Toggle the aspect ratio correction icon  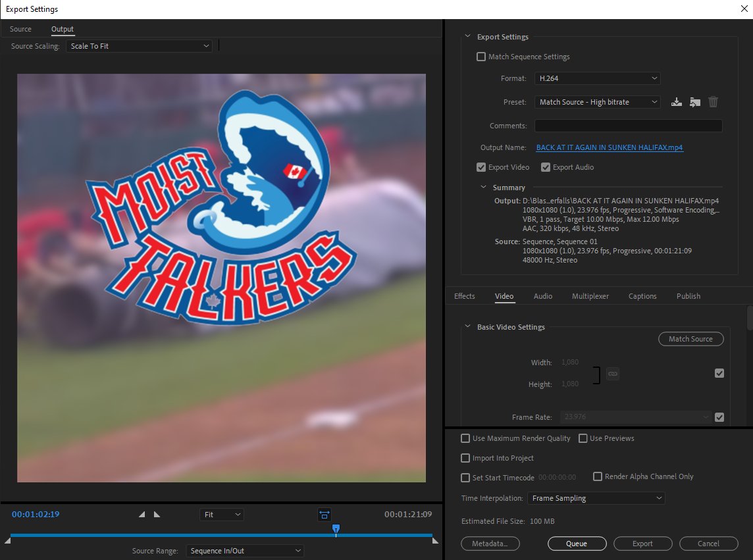[x=325, y=515]
